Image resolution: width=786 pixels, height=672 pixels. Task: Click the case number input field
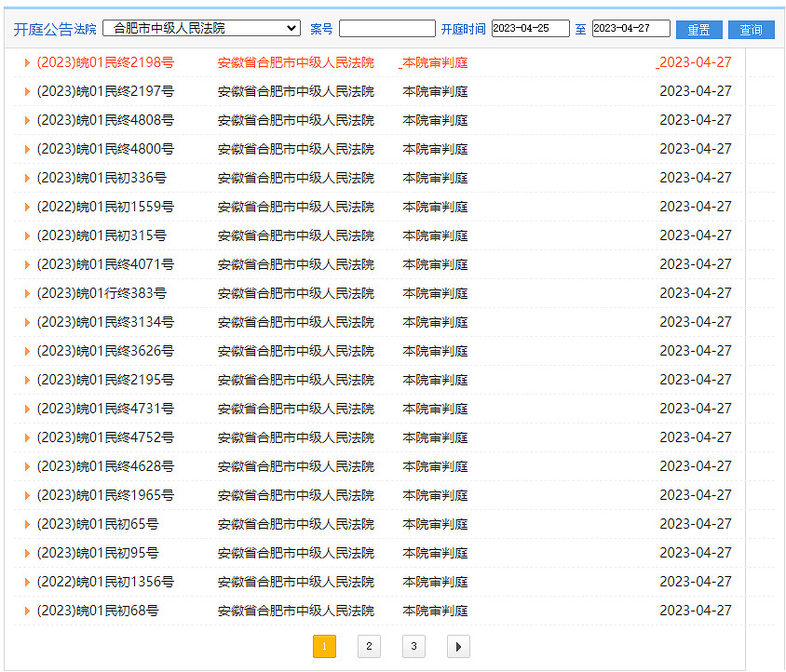tap(386, 29)
